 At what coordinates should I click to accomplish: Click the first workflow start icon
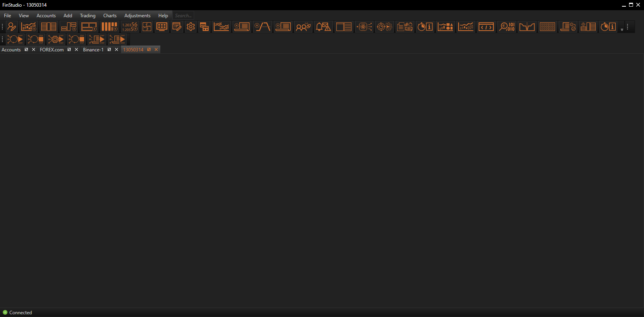click(15, 39)
